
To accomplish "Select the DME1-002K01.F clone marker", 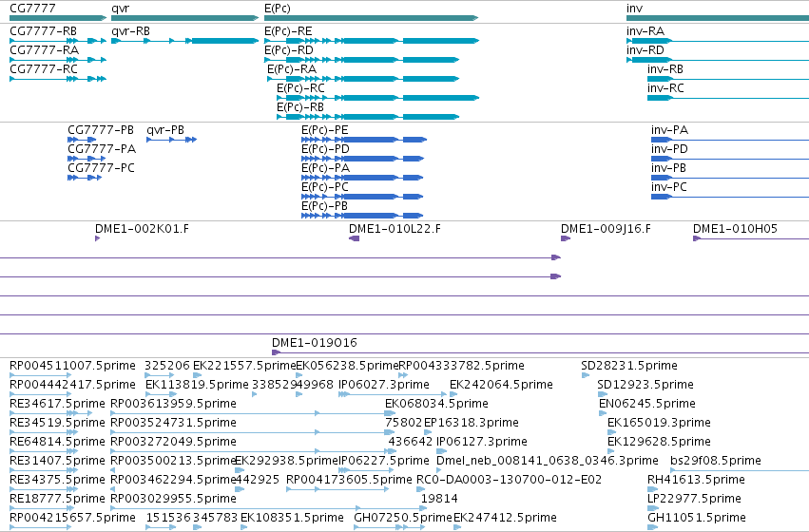I will click(98, 238).
